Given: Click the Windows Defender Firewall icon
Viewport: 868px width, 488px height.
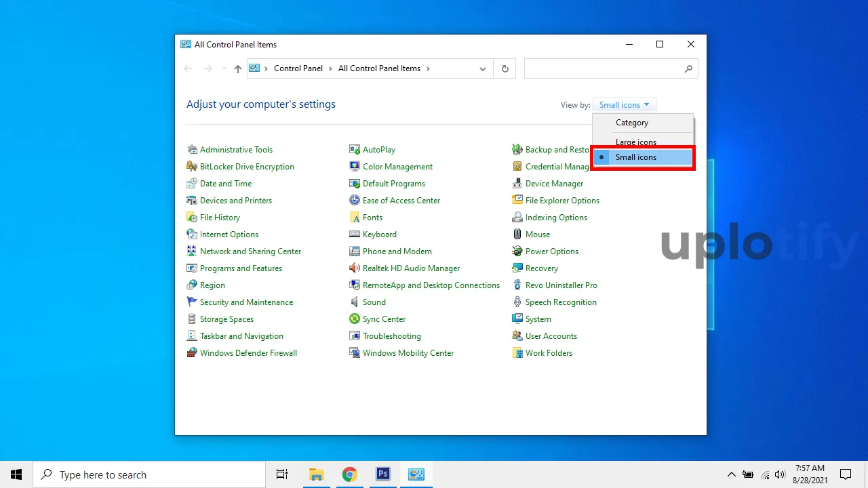Looking at the screenshot, I should (x=192, y=353).
